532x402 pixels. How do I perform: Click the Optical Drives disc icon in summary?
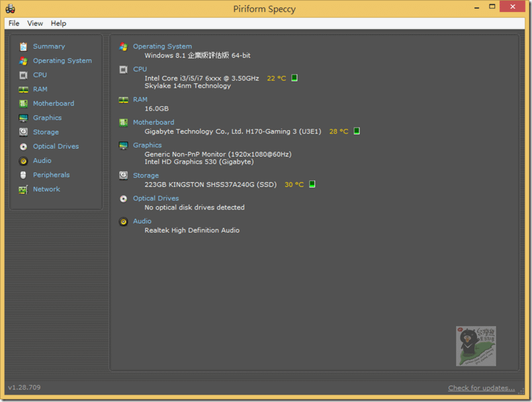124,198
